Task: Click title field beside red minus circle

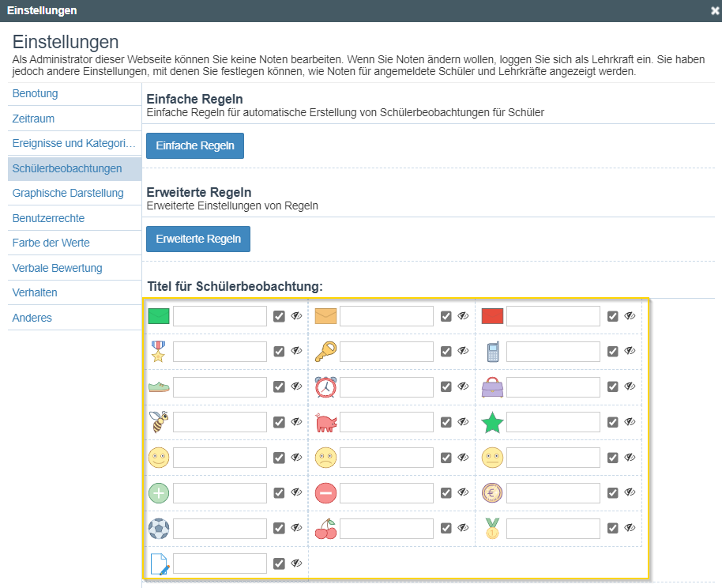Action: [x=386, y=493]
